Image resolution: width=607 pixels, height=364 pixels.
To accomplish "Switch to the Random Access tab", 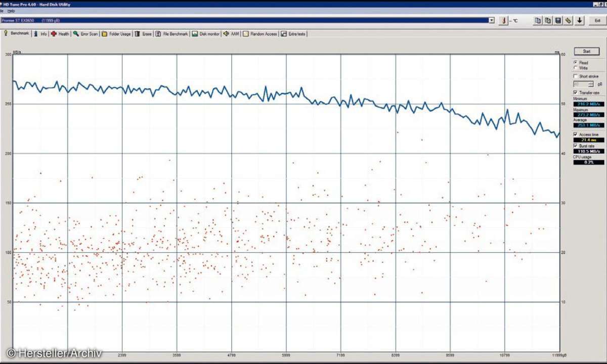I will click(x=260, y=34).
